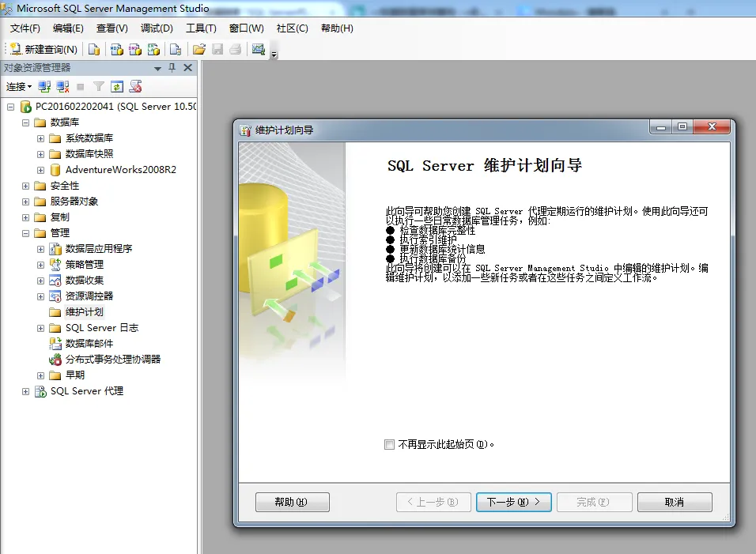Viewport: 756px width, 554px height.
Task: Click the Analysis Services DMX Query icon
Action: 135,49
